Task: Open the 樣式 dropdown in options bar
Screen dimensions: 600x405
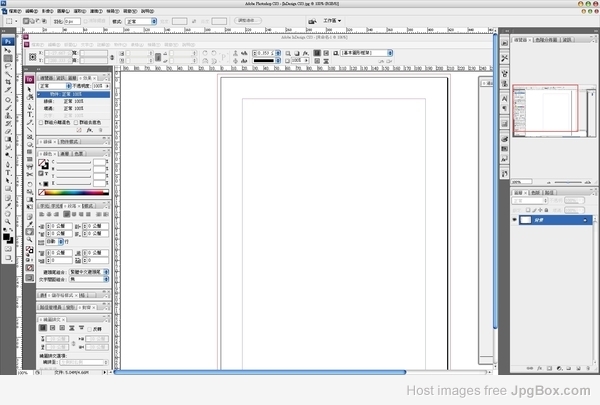Action: (141, 21)
